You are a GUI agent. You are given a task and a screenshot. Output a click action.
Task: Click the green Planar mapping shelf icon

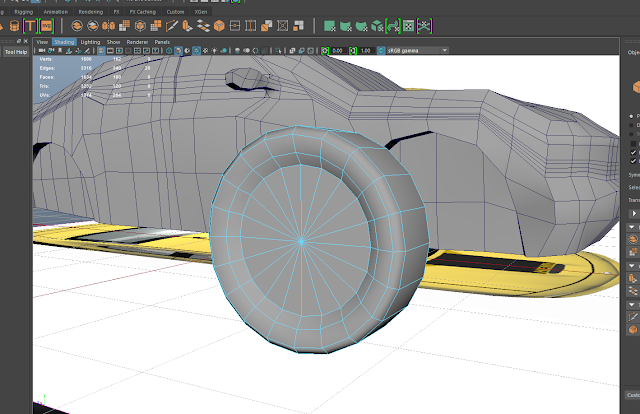click(x=329, y=26)
